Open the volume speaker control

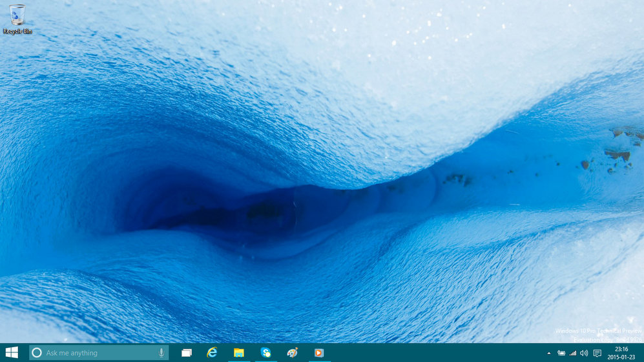click(x=584, y=353)
